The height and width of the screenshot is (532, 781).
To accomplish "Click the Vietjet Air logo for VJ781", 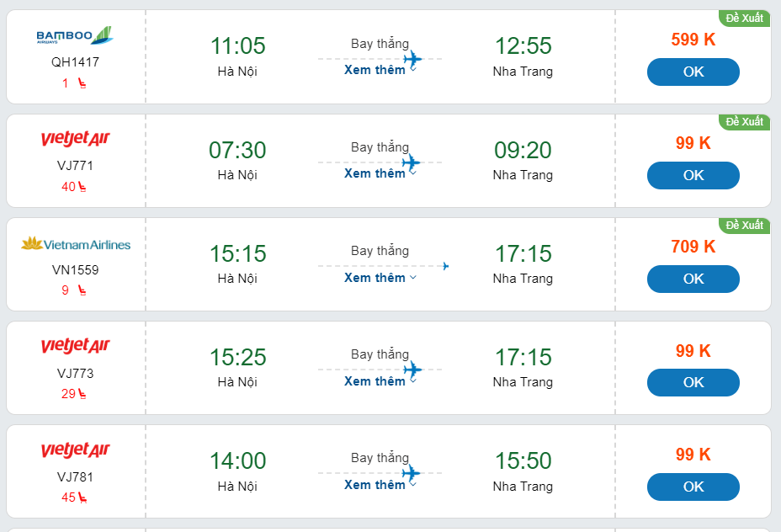I will click(x=76, y=450).
